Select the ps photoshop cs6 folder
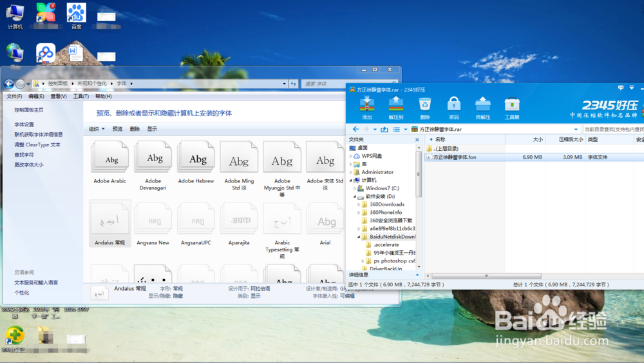The image size is (644, 363). coord(394,260)
